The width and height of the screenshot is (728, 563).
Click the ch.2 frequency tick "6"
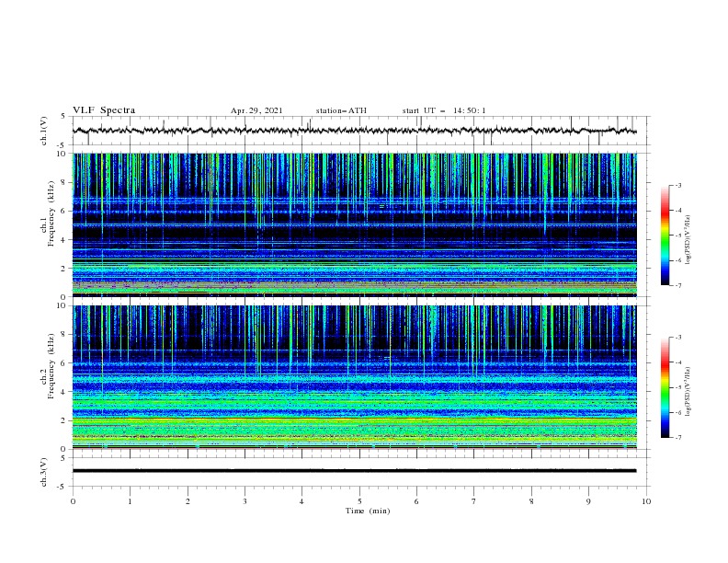64,362
